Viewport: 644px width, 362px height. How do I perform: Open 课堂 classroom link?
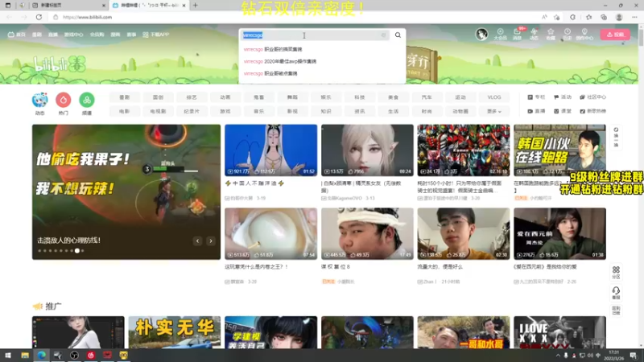click(x=563, y=111)
